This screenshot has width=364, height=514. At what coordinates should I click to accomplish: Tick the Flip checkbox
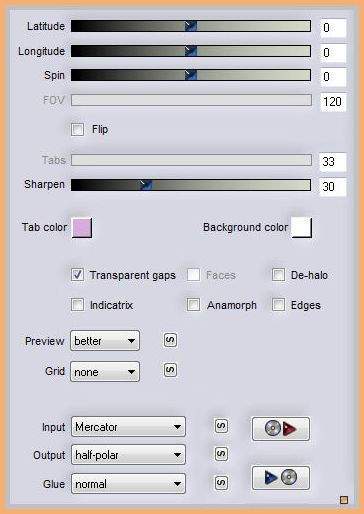tap(77, 129)
